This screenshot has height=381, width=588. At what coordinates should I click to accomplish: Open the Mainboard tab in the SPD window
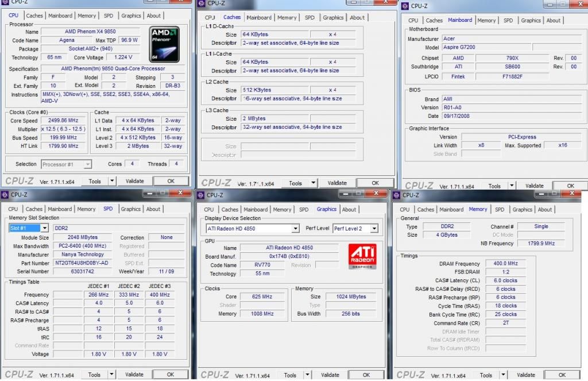[60, 209]
